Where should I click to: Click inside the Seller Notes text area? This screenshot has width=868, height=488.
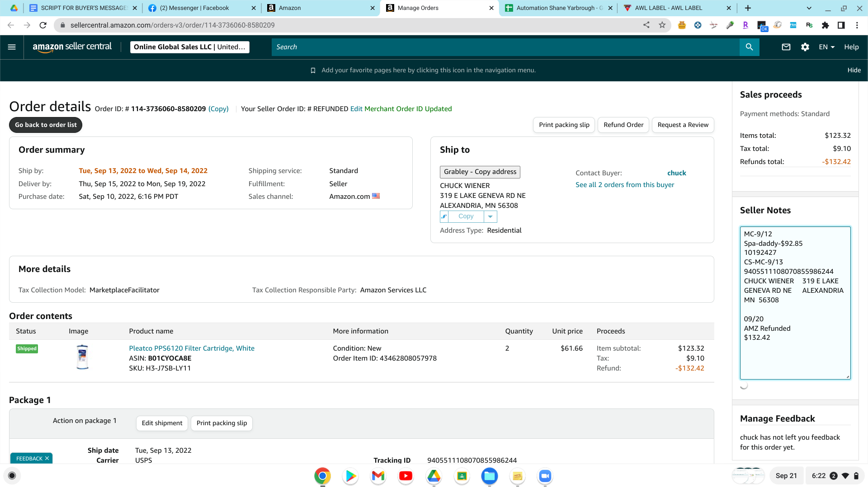click(795, 303)
